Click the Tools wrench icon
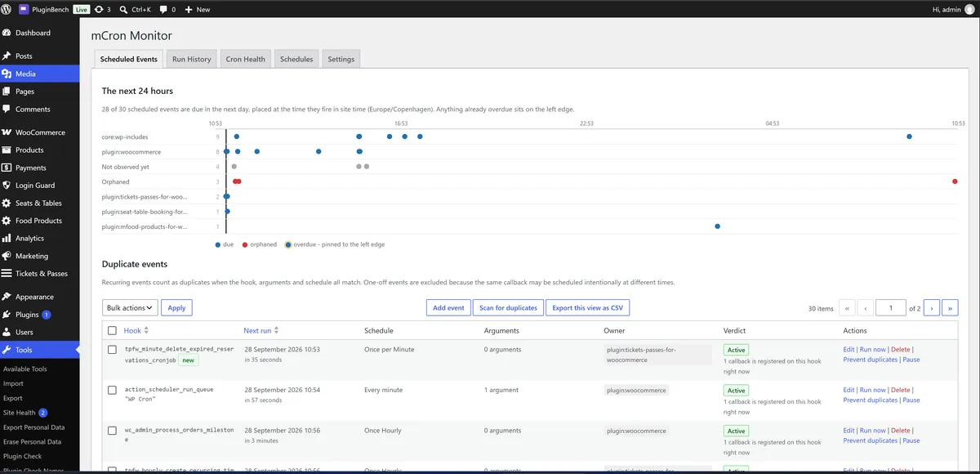980x474 pixels. [x=7, y=350]
